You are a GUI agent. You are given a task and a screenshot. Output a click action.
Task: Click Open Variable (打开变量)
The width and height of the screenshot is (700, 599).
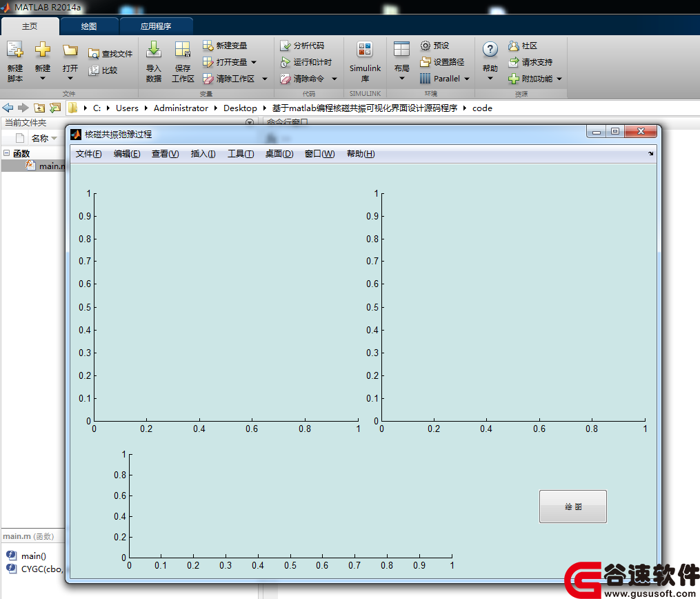pyautogui.click(x=225, y=62)
